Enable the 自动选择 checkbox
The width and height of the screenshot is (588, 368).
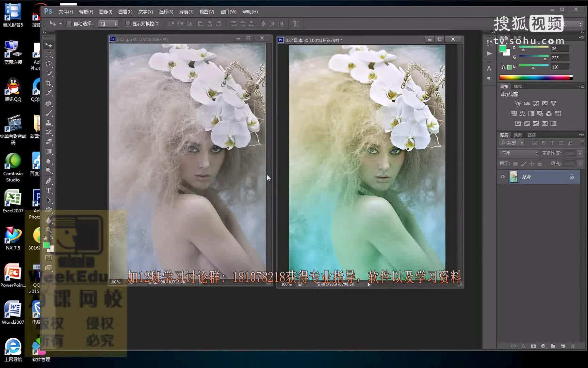coord(68,24)
